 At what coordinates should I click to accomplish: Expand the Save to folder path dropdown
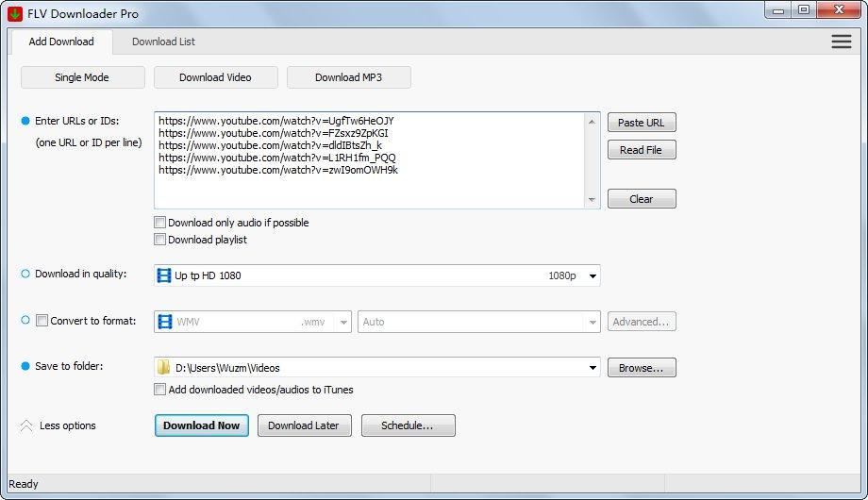(x=593, y=368)
